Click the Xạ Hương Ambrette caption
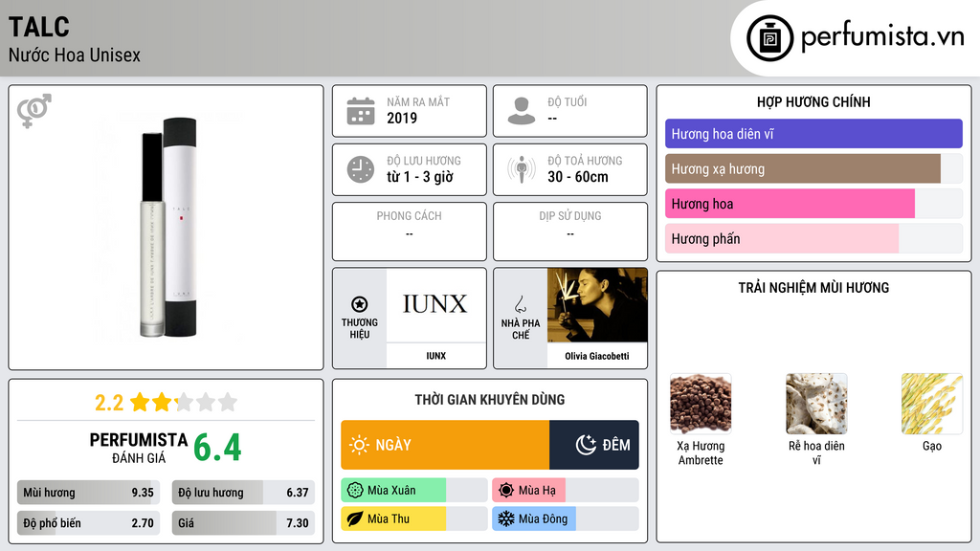The height and width of the screenshot is (551, 980). 701,452
